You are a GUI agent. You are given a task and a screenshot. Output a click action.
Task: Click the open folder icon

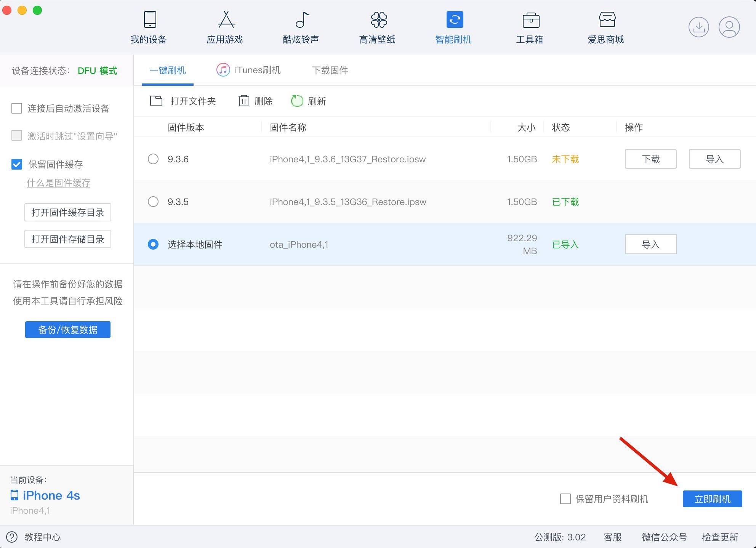tap(156, 101)
